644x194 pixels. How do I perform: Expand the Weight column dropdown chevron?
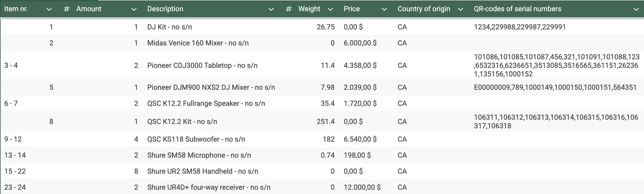[x=330, y=9]
